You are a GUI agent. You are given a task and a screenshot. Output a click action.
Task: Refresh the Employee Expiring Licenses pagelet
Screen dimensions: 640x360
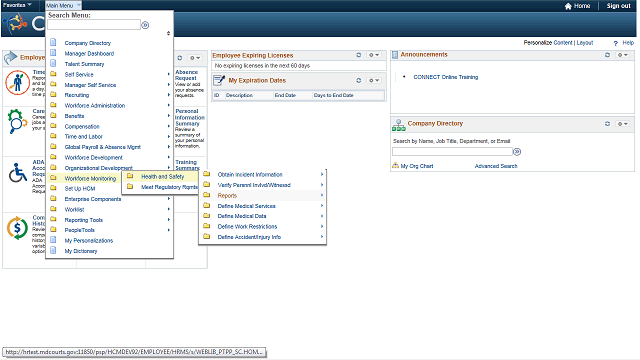pyautogui.click(x=359, y=55)
